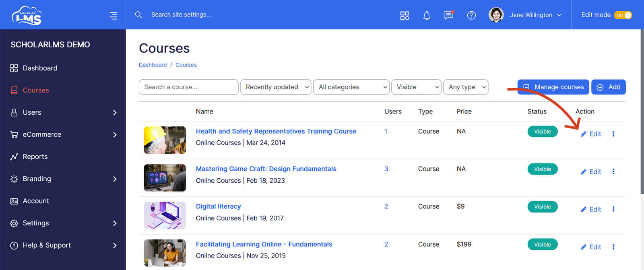Go to Reports in the sidebar
Image resolution: width=644 pixels, height=270 pixels.
point(35,157)
